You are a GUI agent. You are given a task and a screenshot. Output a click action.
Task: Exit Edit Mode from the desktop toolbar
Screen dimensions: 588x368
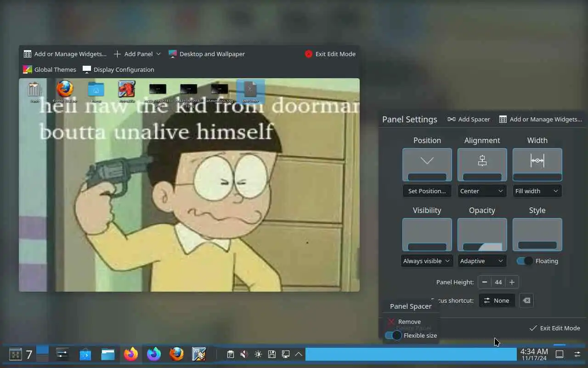330,54
